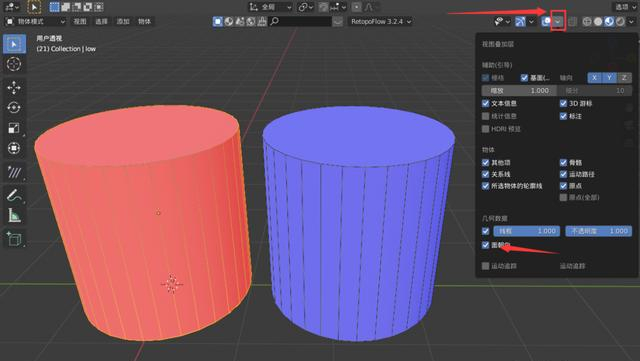Set selection mode to intersect (fifth square icon)
The image size is (640, 361).
98,7
